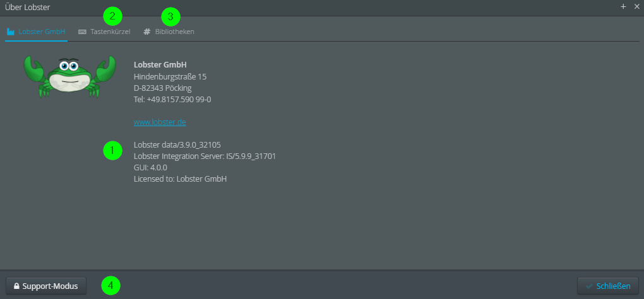644x299 pixels.
Task: Switch to the Tastenkürzel tab
Action: pyautogui.click(x=104, y=32)
